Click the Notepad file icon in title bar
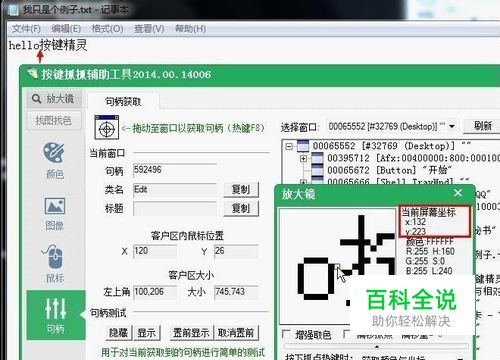The image size is (500, 360). 13,10
